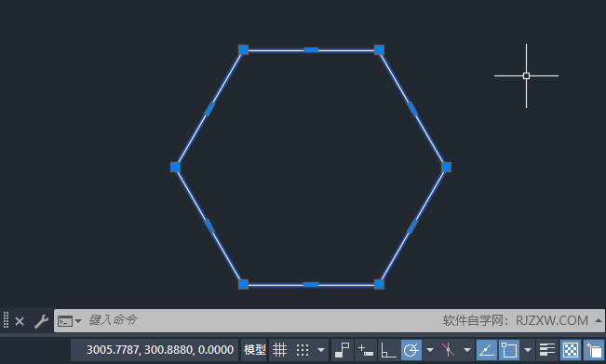The width and height of the screenshot is (606, 364).
Task: Select hexagon bottom-left vertex grip
Action: pyautogui.click(x=243, y=284)
